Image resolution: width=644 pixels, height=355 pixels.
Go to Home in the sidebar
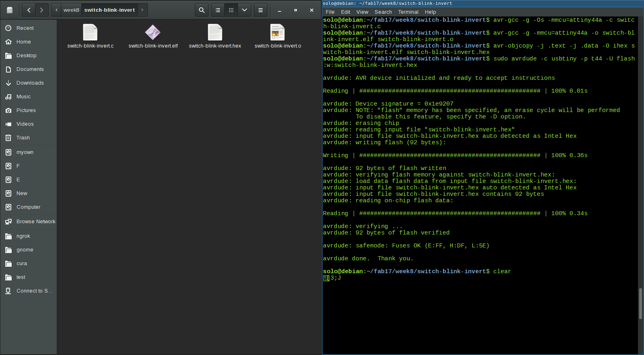point(28,42)
